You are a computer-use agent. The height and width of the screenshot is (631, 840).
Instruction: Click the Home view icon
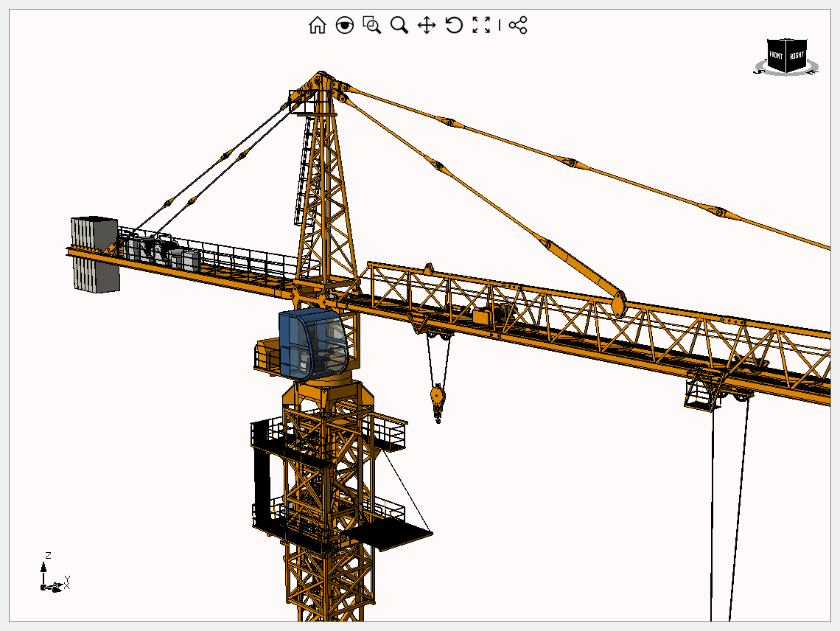(317, 26)
